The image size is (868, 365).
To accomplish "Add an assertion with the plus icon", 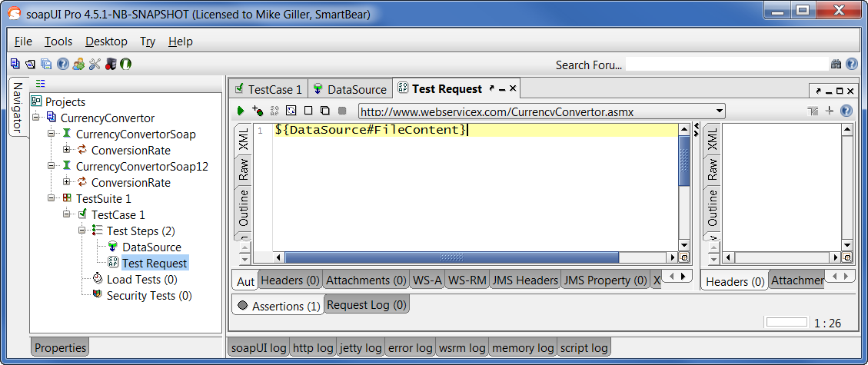I will tap(257, 111).
